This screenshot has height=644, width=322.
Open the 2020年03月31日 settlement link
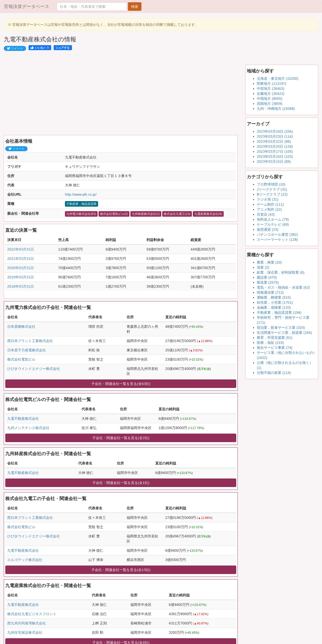[x=20, y=268]
